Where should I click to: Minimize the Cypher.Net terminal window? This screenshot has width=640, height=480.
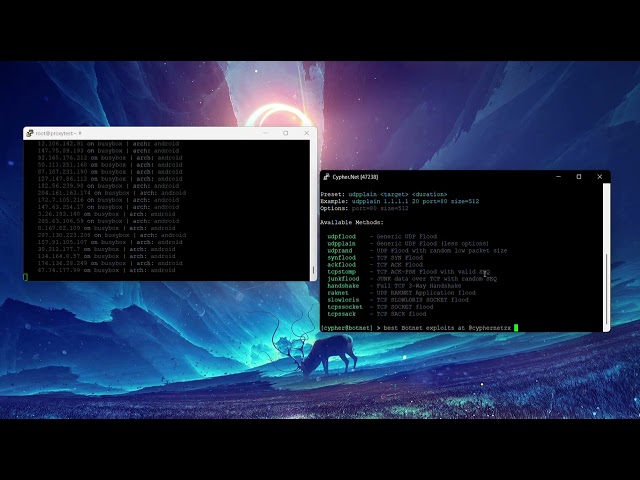(558, 177)
